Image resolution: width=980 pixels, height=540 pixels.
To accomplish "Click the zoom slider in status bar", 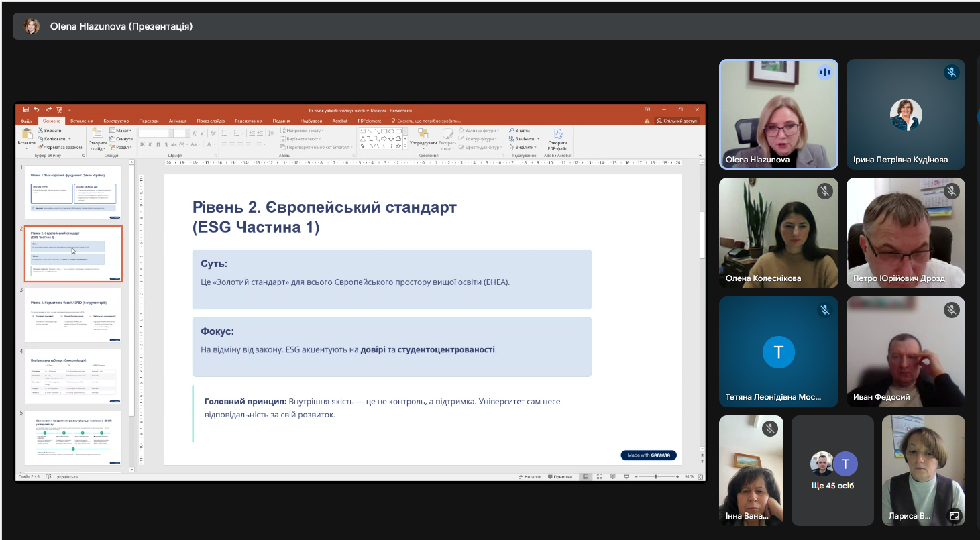I will (x=655, y=476).
